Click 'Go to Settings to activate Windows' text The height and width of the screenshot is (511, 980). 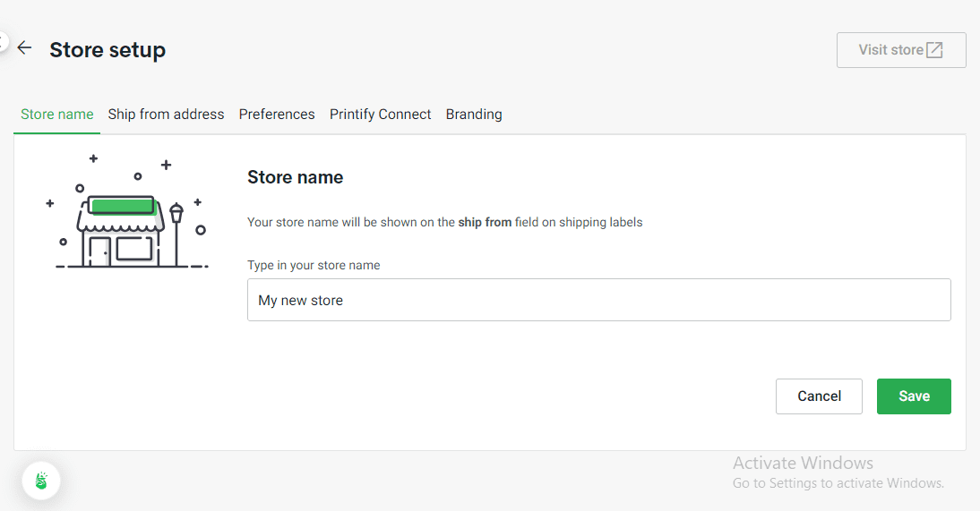tap(838, 483)
